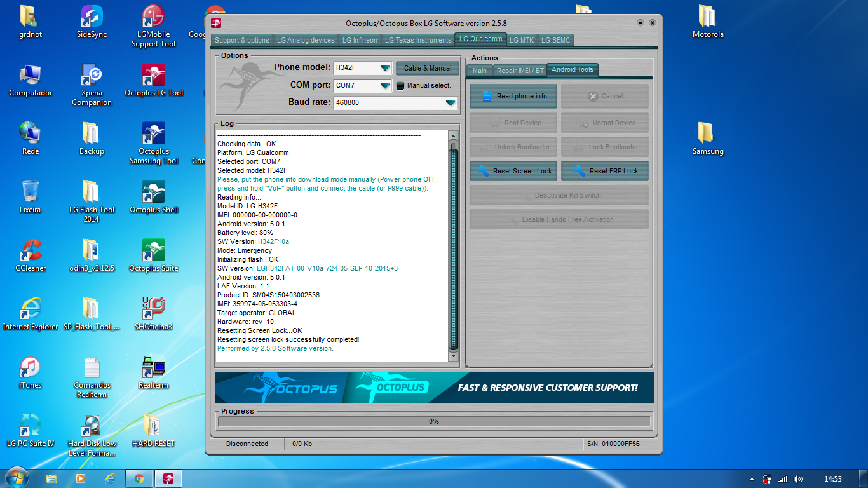Switch to Support & options tab
The width and height of the screenshot is (868, 488).
point(242,40)
